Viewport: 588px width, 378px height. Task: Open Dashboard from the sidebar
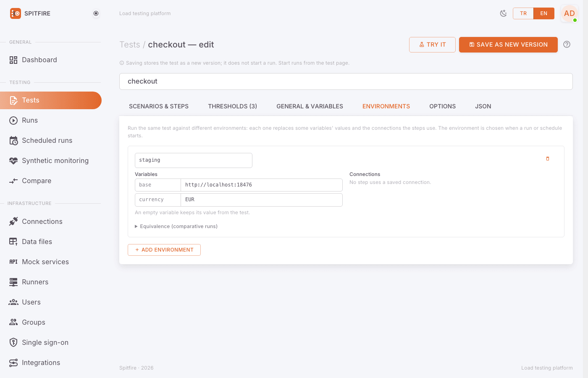[x=50, y=60]
